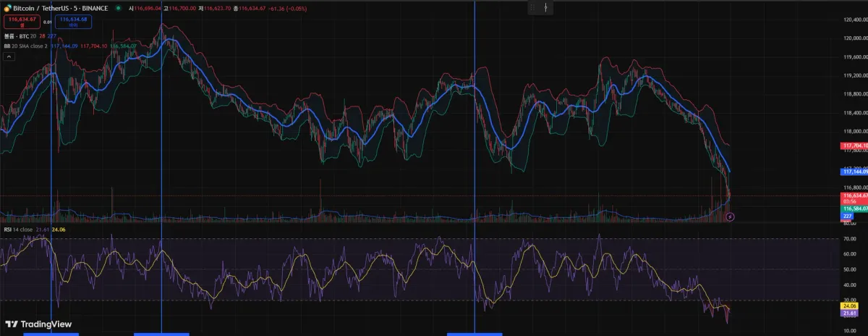The height and width of the screenshot is (336, 868).
Task: Select the vertical line drawing tool icon
Action: pyautogui.click(x=546, y=8)
